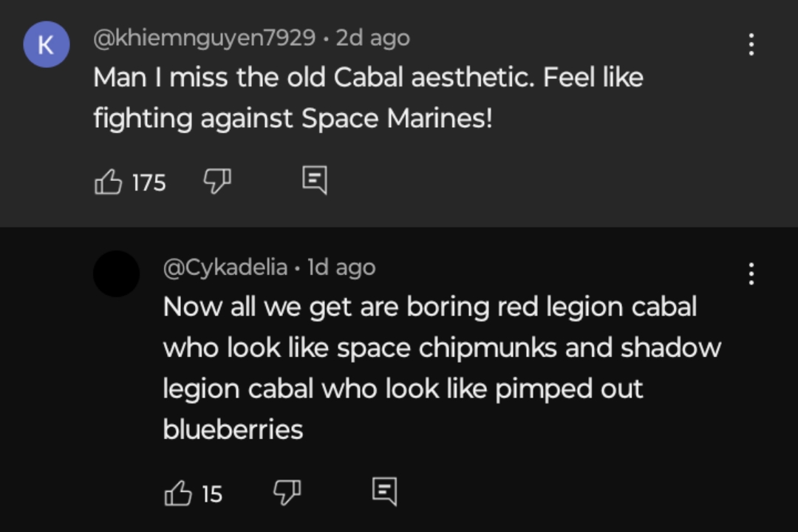This screenshot has width=798, height=532.
Task: Visit the @Cykadelia channel link
Action: (225, 267)
